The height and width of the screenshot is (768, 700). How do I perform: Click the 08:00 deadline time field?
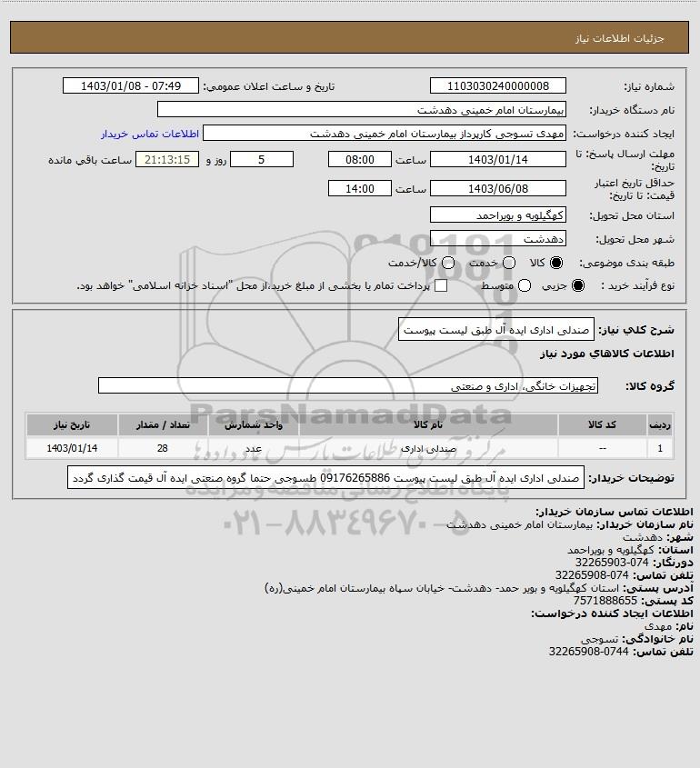360,159
